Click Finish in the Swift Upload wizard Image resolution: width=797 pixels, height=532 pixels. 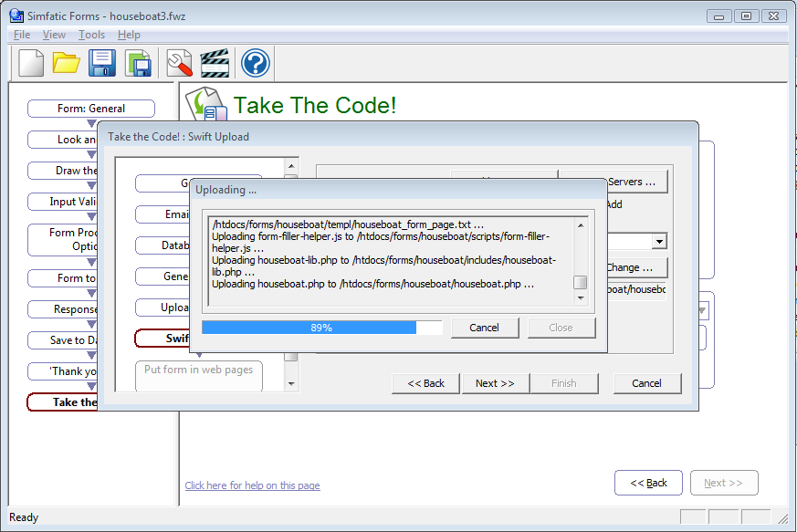(x=563, y=383)
